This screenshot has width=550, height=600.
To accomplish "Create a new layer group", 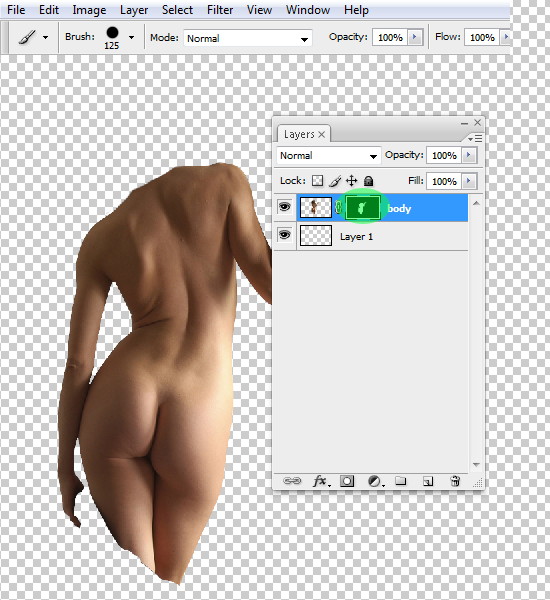I will tap(400, 480).
